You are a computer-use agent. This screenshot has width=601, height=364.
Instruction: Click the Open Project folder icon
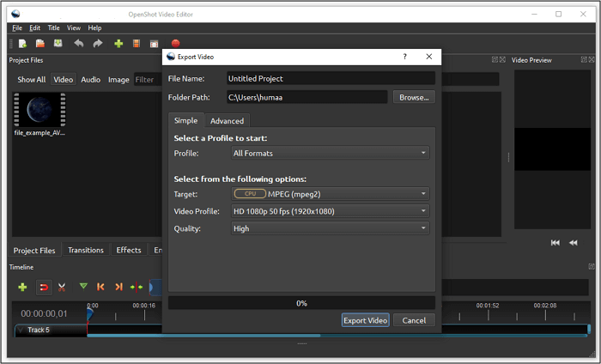(39, 43)
